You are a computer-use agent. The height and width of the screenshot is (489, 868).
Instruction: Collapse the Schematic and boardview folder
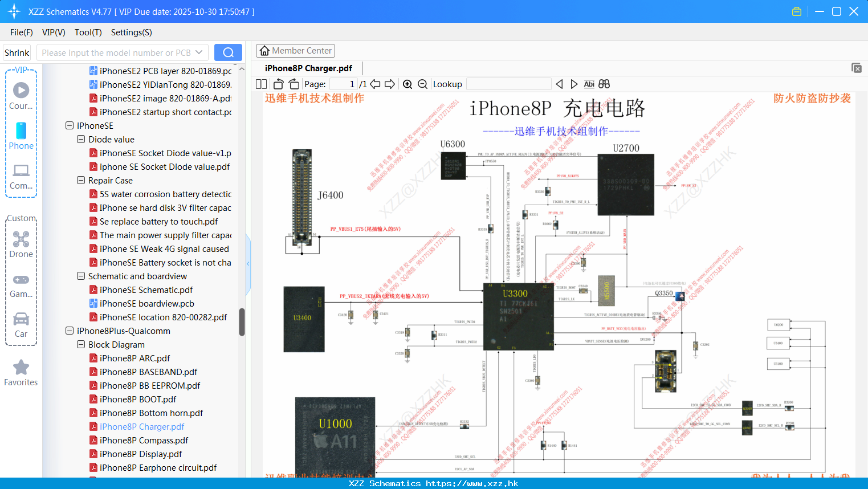pos(81,276)
